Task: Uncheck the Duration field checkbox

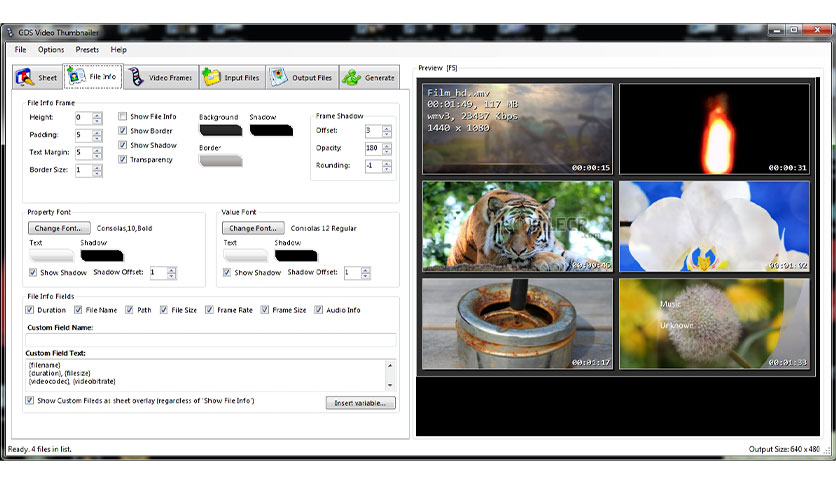Action: (x=30, y=310)
